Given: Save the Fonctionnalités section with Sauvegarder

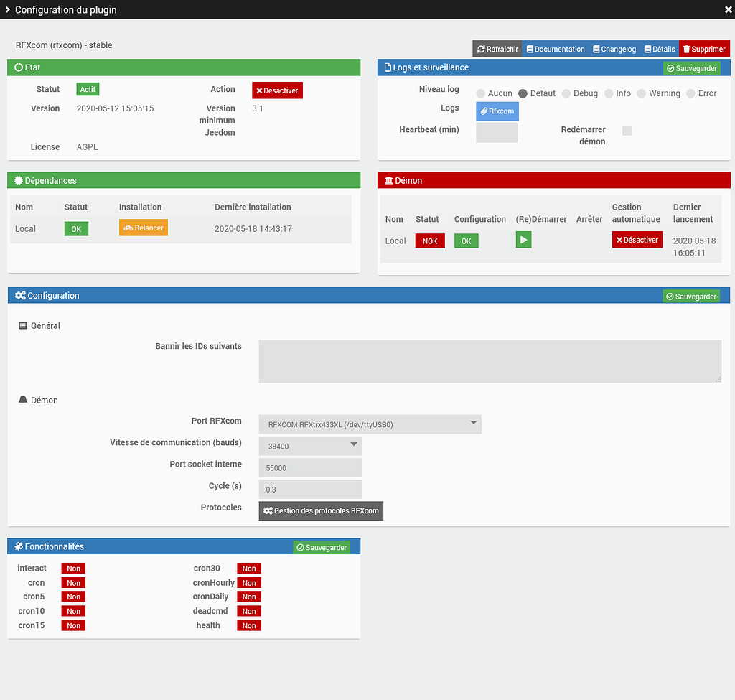Looking at the screenshot, I should (x=322, y=547).
